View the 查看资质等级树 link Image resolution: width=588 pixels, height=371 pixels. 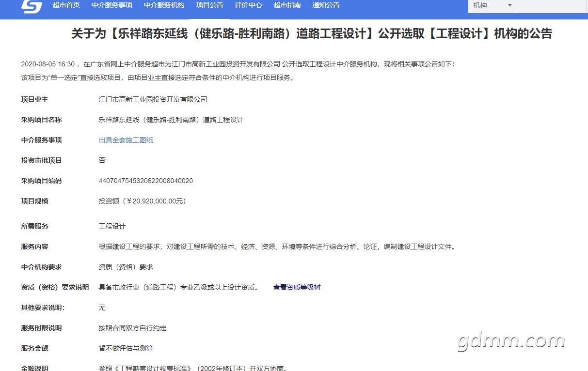297,287
